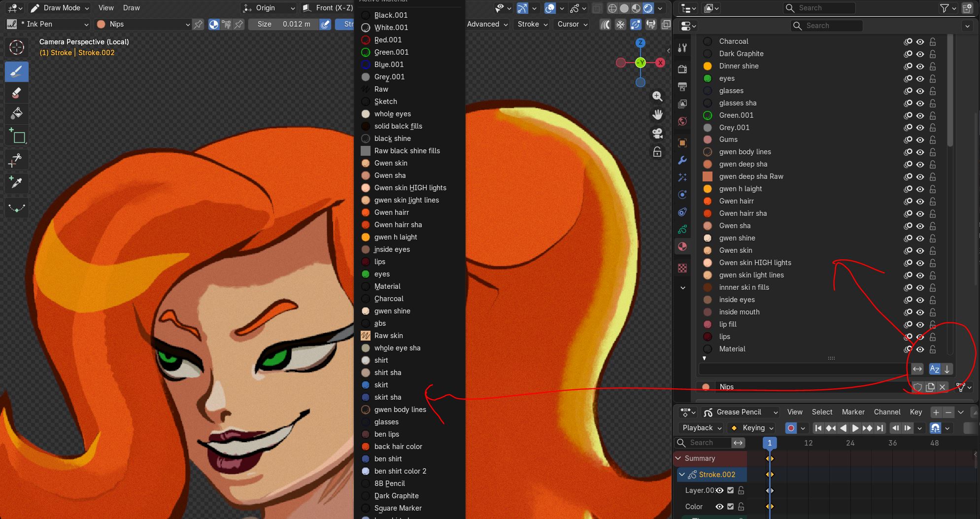
Task: Click the timeline Search field
Action: [704, 443]
